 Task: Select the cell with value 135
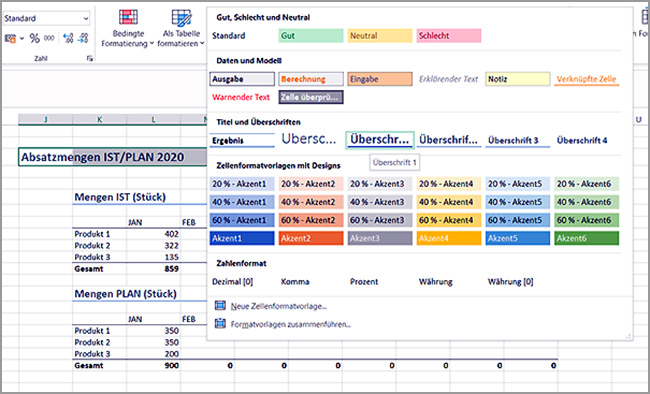[x=153, y=257]
